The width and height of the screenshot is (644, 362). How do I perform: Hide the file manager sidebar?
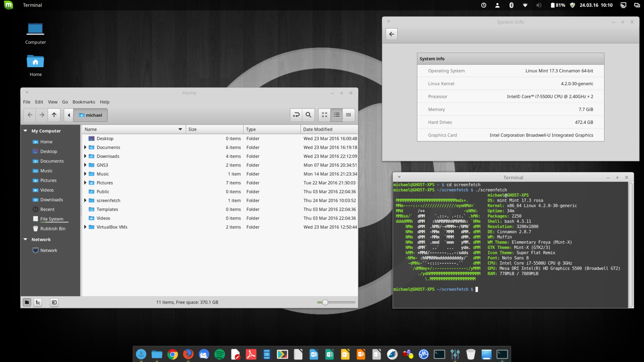[x=54, y=302]
